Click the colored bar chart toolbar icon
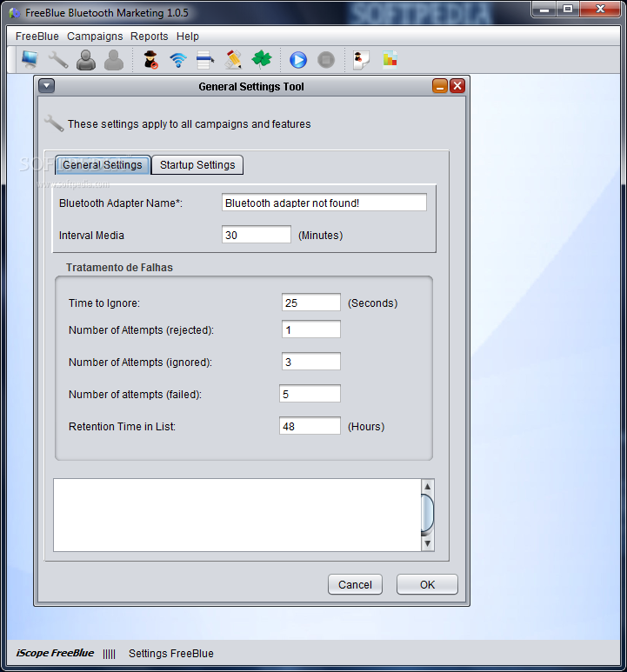This screenshot has height=672, width=627. 390,60
